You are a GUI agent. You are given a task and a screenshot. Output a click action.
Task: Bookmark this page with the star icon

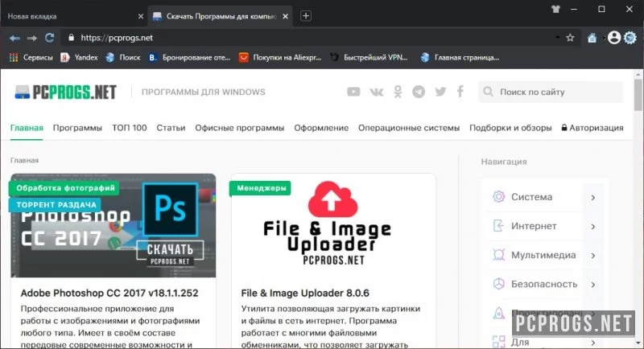click(x=570, y=38)
